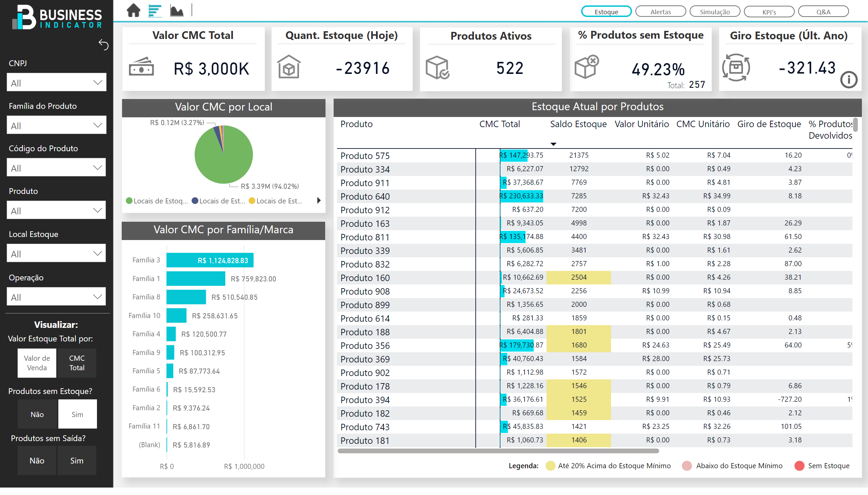Open the Local Estoque dropdown

[56, 254]
